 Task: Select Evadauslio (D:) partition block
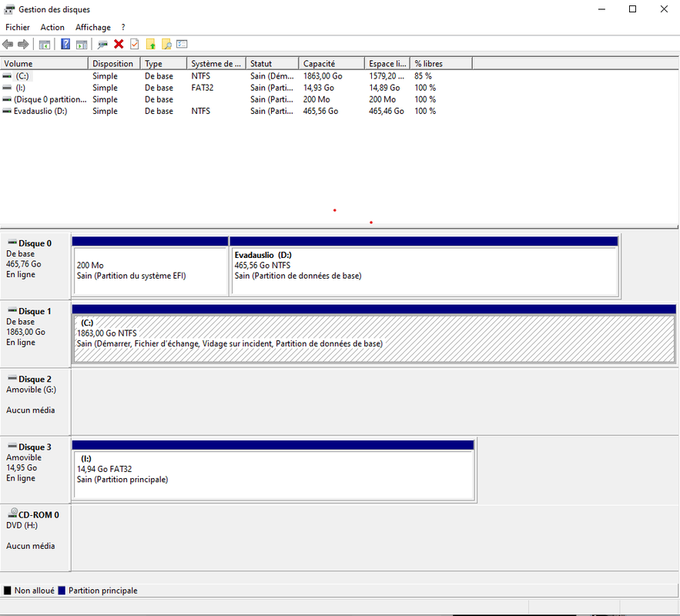pyautogui.click(x=424, y=266)
